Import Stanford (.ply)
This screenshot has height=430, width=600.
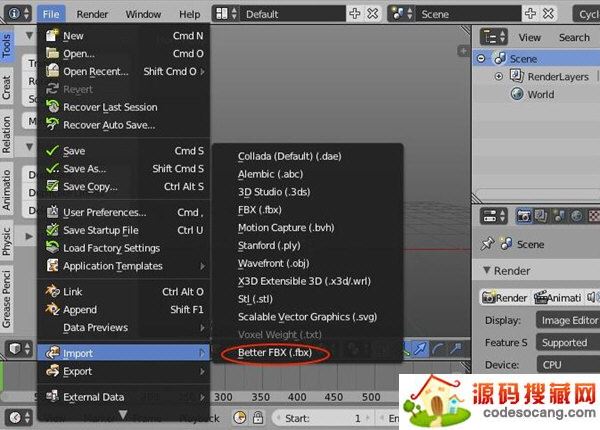[308, 246]
